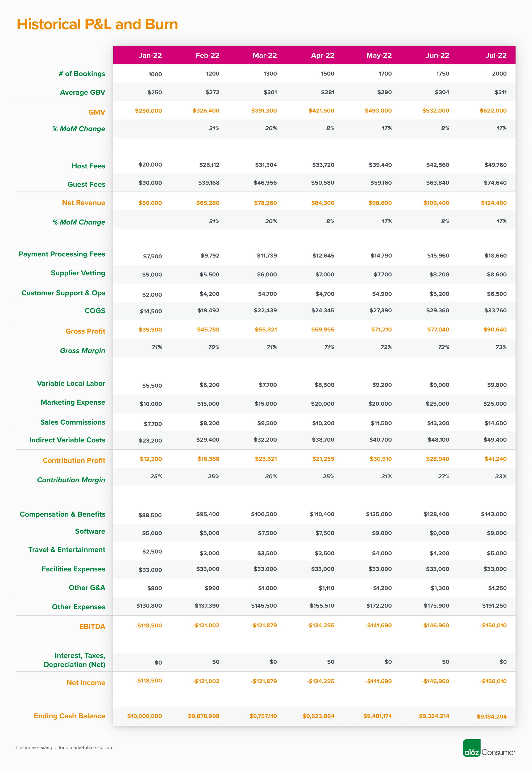Click the Net Revenue row label

coord(84,203)
